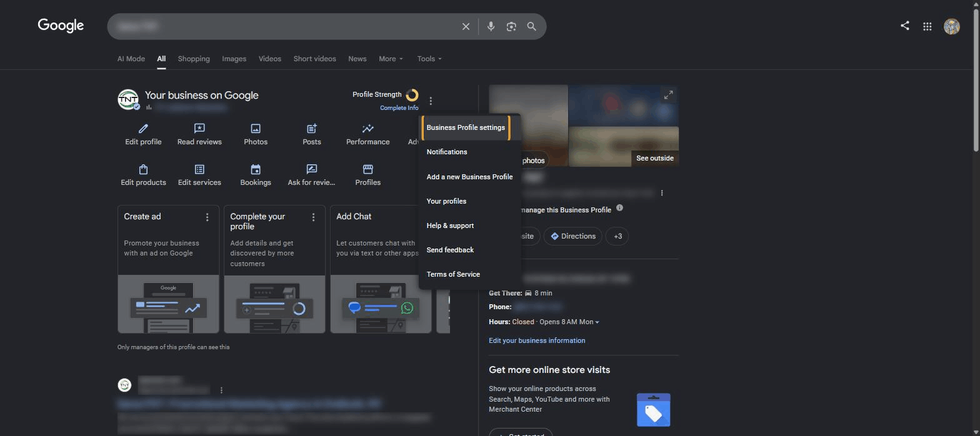Click the magnifier search icon
This screenshot has height=436, width=980.
click(532, 26)
